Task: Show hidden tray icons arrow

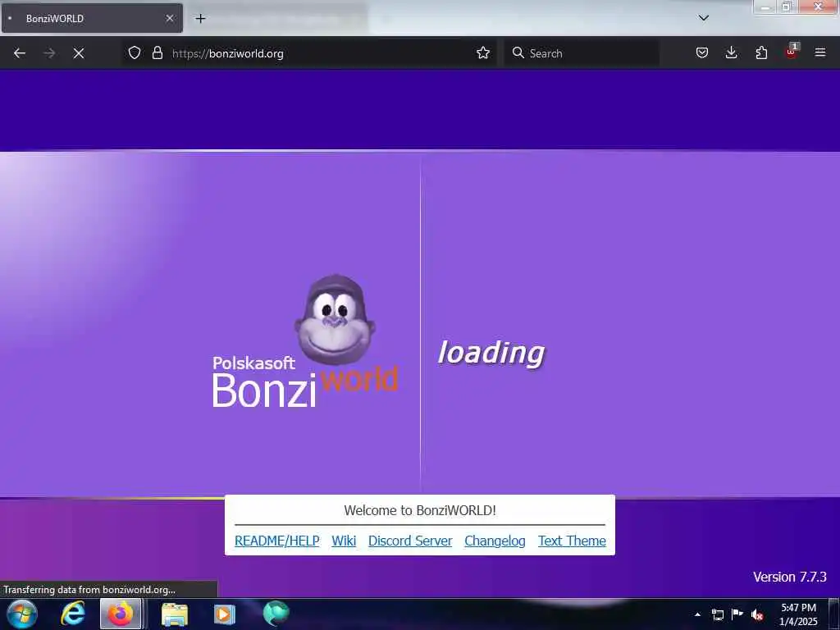Action: pos(697,614)
